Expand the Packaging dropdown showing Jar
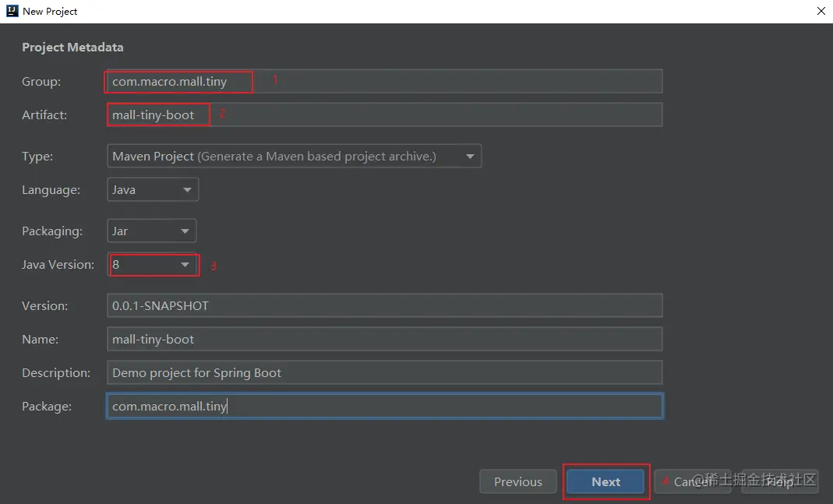The width and height of the screenshot is (833, 504). [152, 231]
